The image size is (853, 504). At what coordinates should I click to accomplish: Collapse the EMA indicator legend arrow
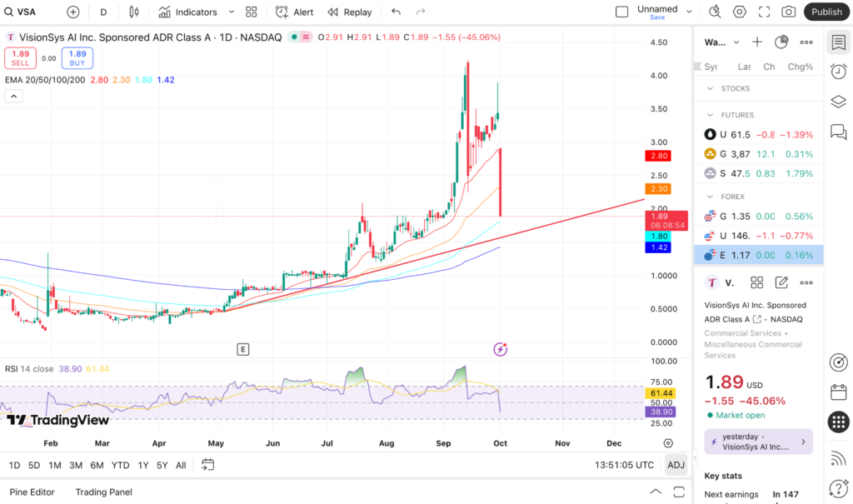pyautogui.click(x=13, y=96)
